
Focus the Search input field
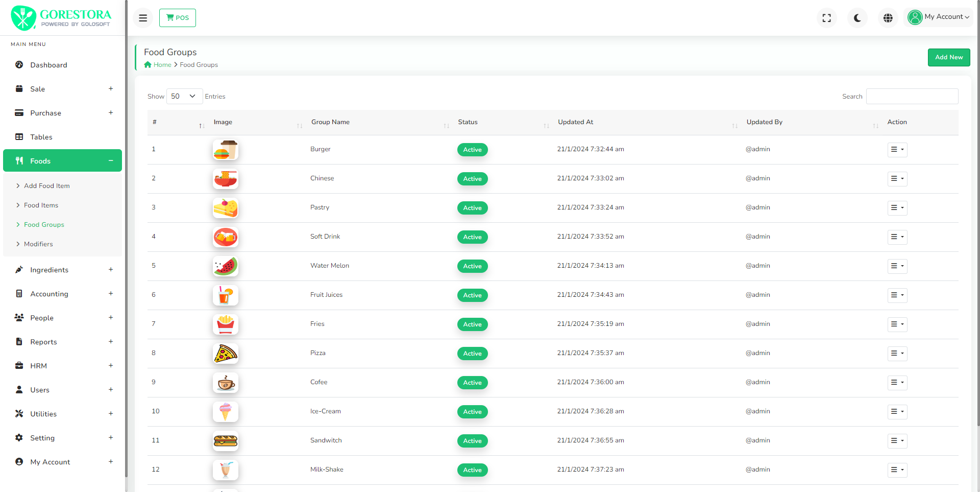tap(912, 96)
